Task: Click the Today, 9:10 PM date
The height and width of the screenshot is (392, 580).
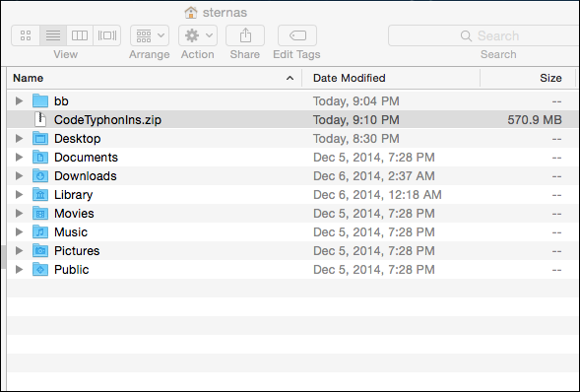Action: [356, 120]
